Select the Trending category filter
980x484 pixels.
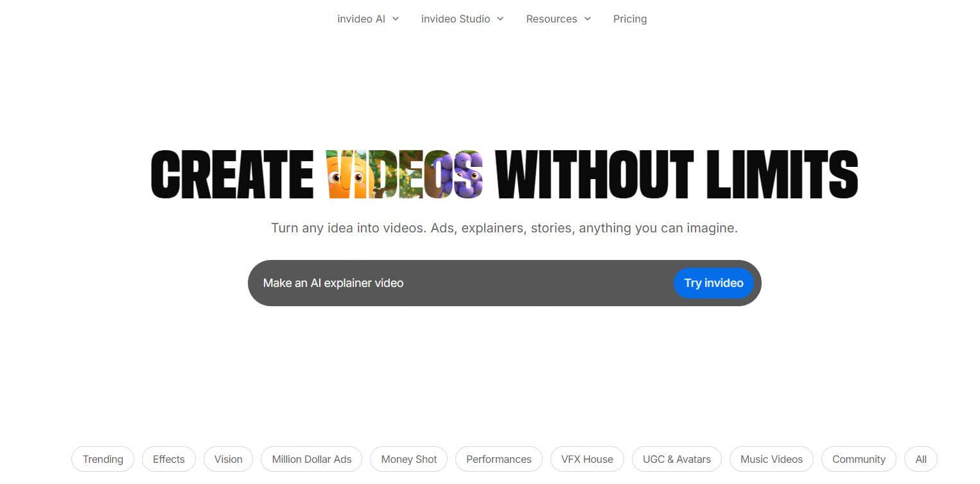pyautogui.click(x=102, y=459)
